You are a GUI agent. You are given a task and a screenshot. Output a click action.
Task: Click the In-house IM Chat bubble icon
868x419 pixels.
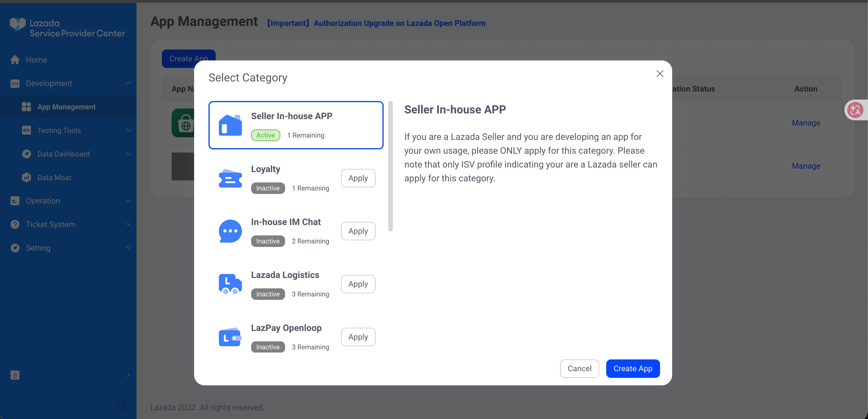click(x=230, y=231)
